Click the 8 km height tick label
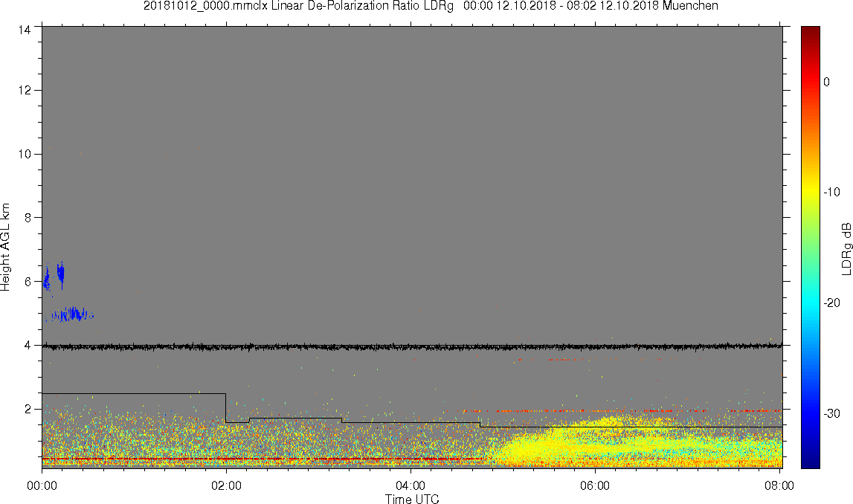The width and height of the screenshot is (853, 504). (x=28, y=218)
